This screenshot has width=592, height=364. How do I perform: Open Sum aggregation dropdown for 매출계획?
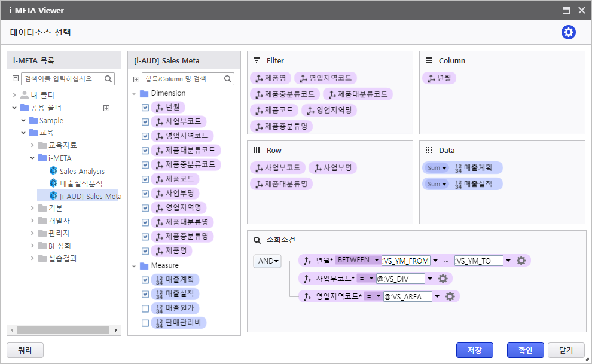(437, 168)
